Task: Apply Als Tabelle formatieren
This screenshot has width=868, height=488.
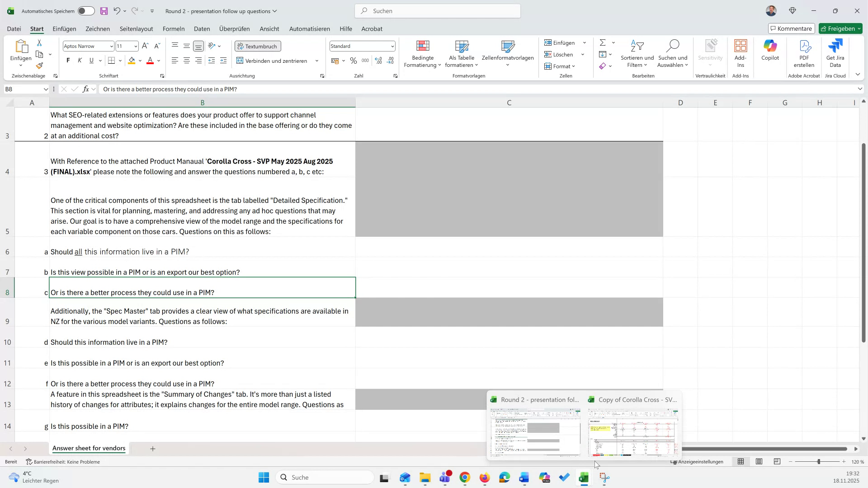Action: [461, 53]
